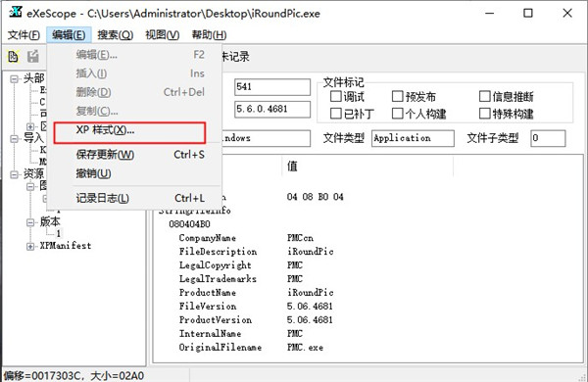Image resolution: width=588 pixels, height=382 pixels.
Task: Click the FileVersion row label
Action: [208, 307]
